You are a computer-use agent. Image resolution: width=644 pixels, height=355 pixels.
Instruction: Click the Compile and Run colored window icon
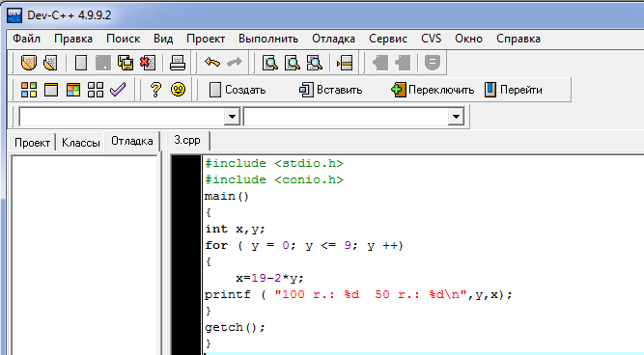tap(73, 90)
